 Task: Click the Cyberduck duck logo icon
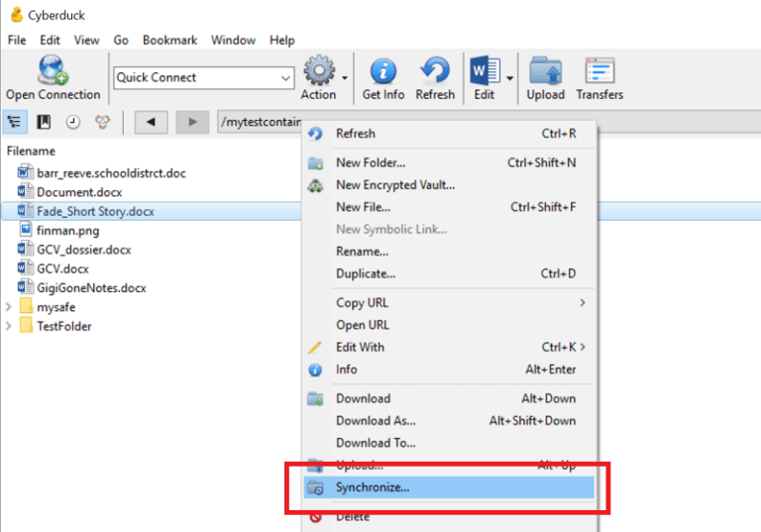(x=17, y=15)
